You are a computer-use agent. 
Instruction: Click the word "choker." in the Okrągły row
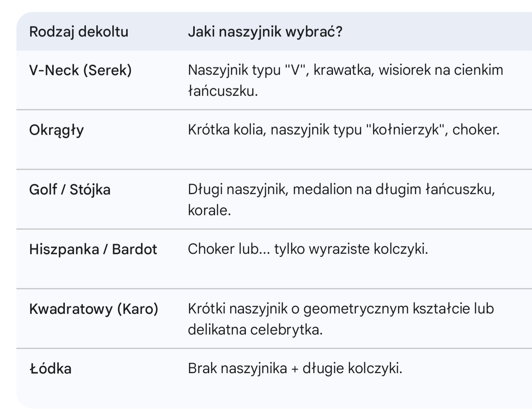point(476,130)
